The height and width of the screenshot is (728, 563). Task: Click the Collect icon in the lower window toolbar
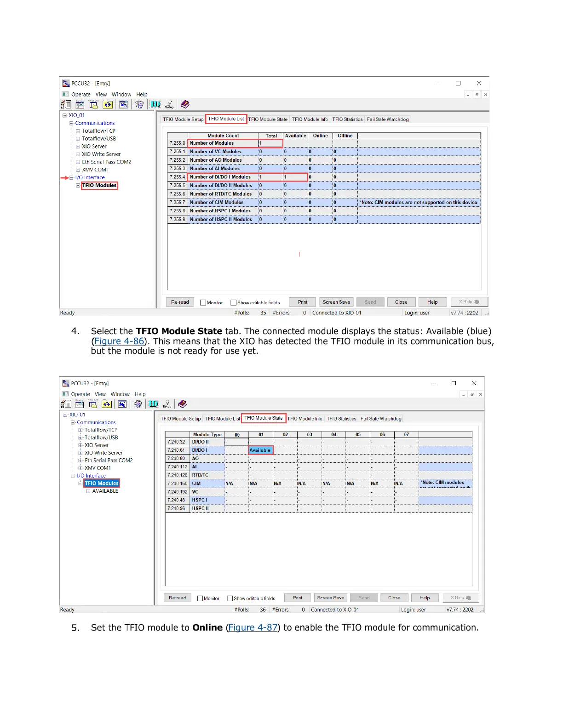pyautogui.click(x=93, y=404)
